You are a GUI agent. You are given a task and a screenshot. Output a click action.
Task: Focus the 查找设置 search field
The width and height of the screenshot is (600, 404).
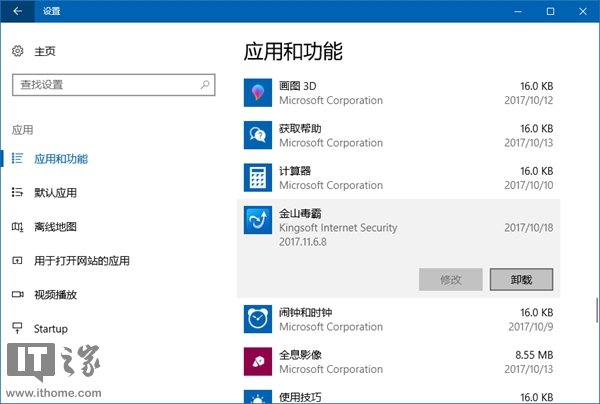[114, 85]
